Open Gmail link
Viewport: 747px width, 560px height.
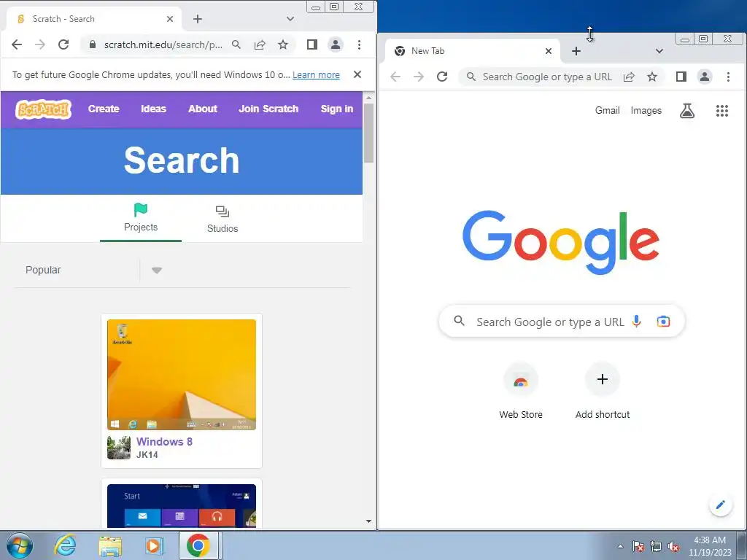point(608,111)
